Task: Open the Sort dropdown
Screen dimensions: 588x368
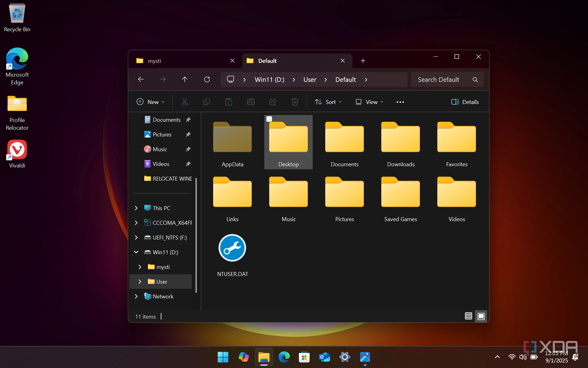Action: 328,102
